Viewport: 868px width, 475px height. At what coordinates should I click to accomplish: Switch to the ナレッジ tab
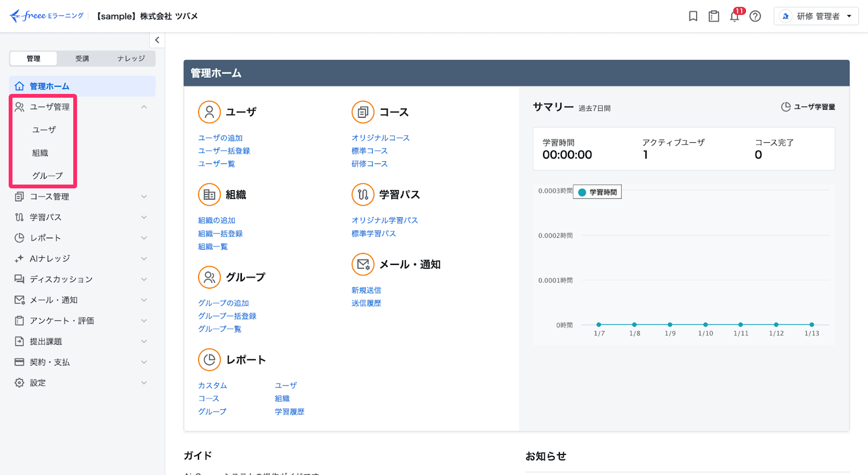(131, 59)
